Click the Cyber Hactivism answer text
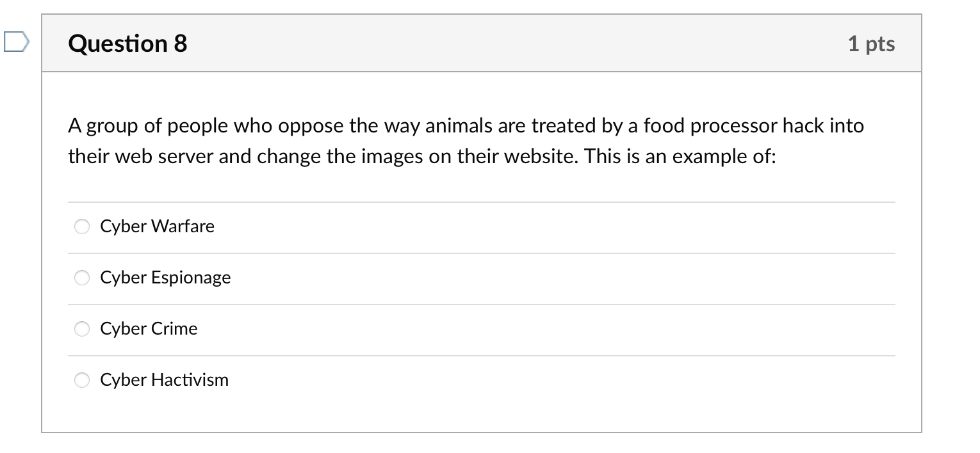Screen dimensions: 980x453 (164, 379)
